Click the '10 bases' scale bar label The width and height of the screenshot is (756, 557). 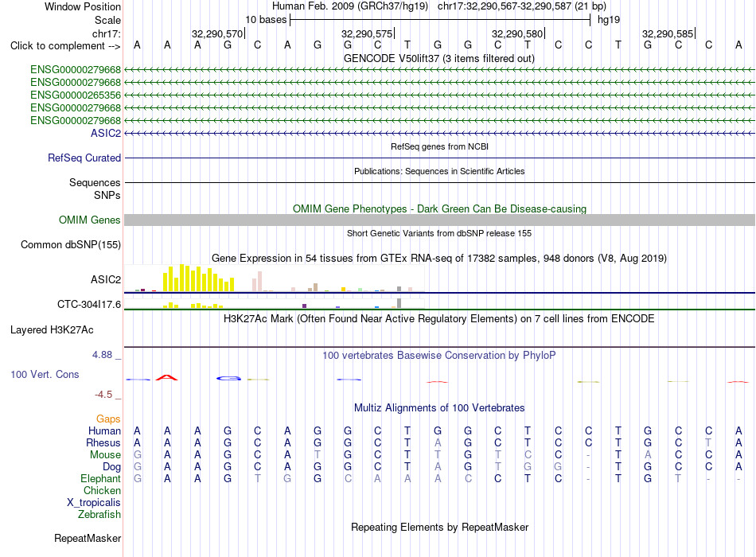(266, 20)
